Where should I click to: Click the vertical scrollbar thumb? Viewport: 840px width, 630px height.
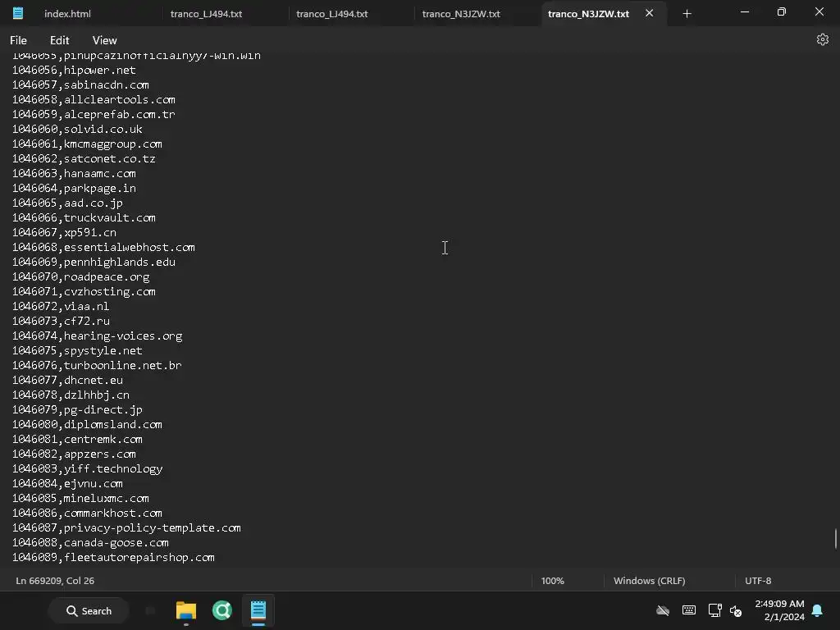pos(835,538)
